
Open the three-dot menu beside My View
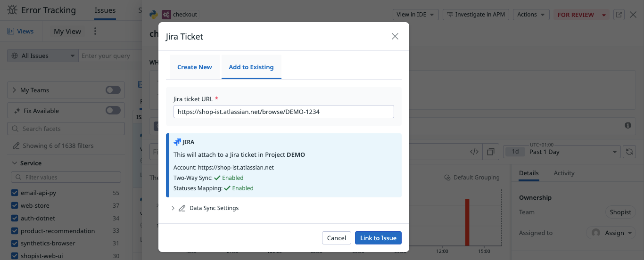[95, 32]
